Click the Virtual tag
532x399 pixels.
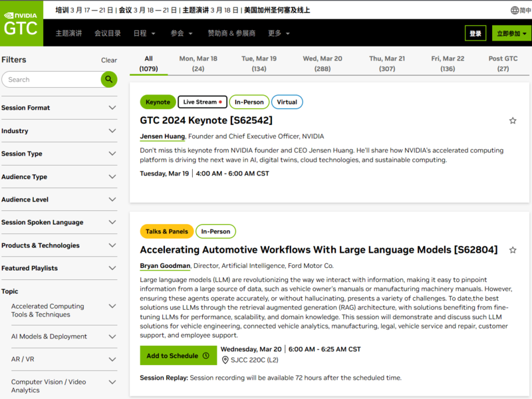click(x=287, y=102)
